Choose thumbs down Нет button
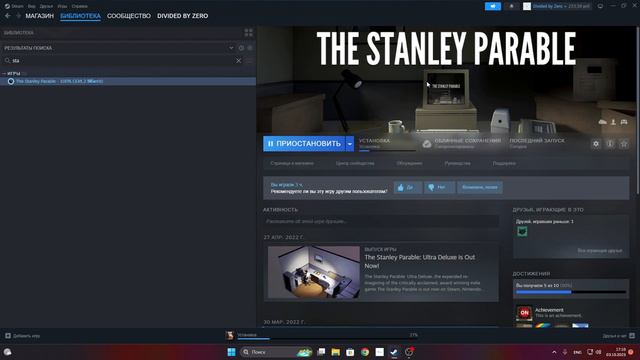Viewport: 640px width, 360px height. [x=439, y=187]
